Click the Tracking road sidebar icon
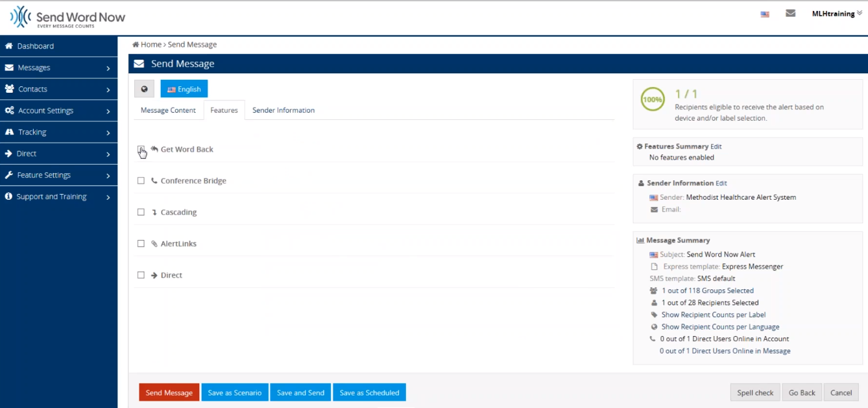The image size is (868, 408). (9, 132)
